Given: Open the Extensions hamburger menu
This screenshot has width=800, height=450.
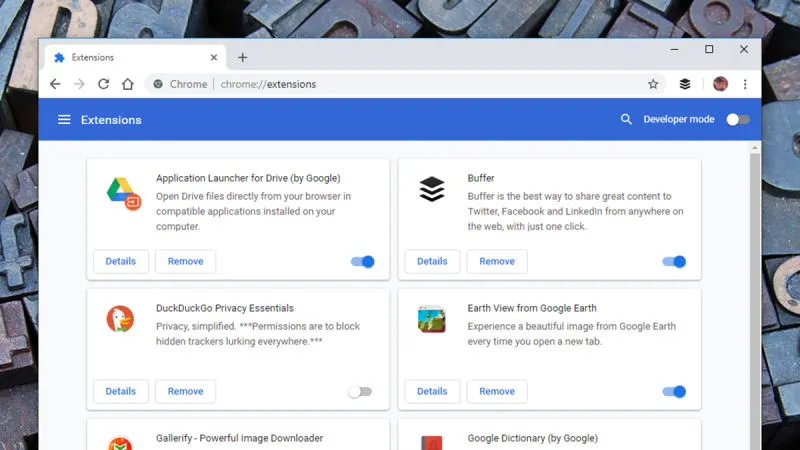Looking at the screenshot, I should (64, 120).
